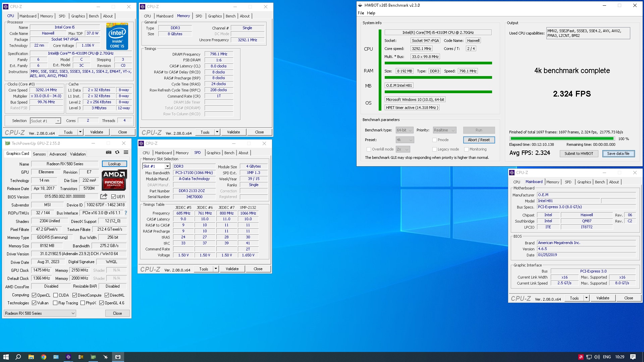This screenshot has height=362, width=644.
Task: Click Validate in CPU-Z Memory window
Action: pos(233,132)
